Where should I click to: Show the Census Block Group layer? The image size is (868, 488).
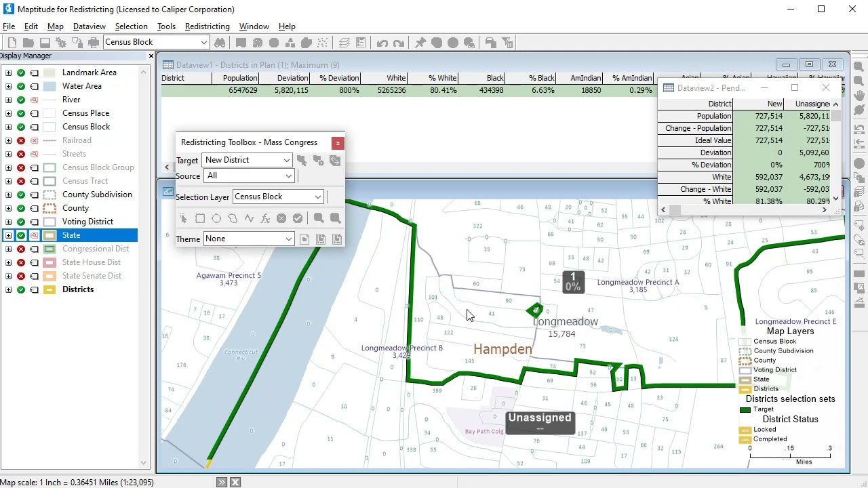point(21,167)
